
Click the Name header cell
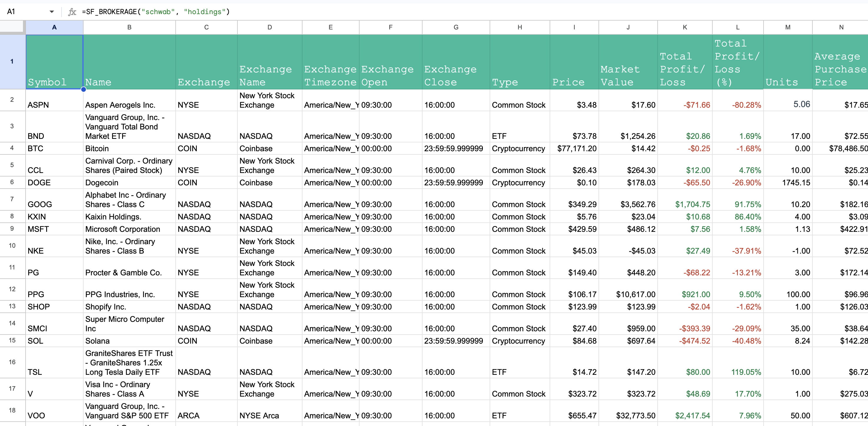(129, 62)
